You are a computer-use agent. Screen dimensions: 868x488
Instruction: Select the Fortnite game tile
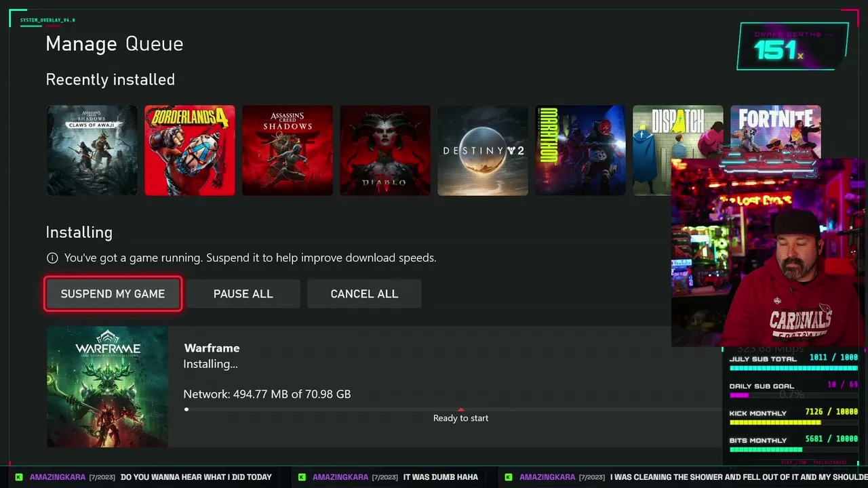pos(776,132)
